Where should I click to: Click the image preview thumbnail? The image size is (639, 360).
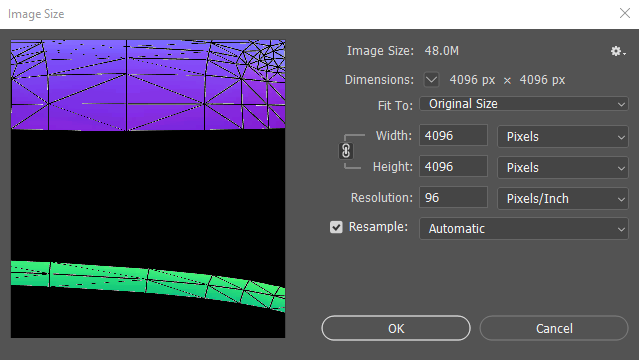(x=148, y=189)
